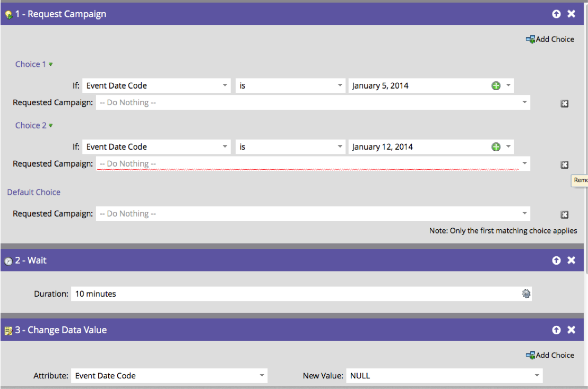Move the Change Data Value step up
This screenshot has height=389, width=588.
[556, 330]
